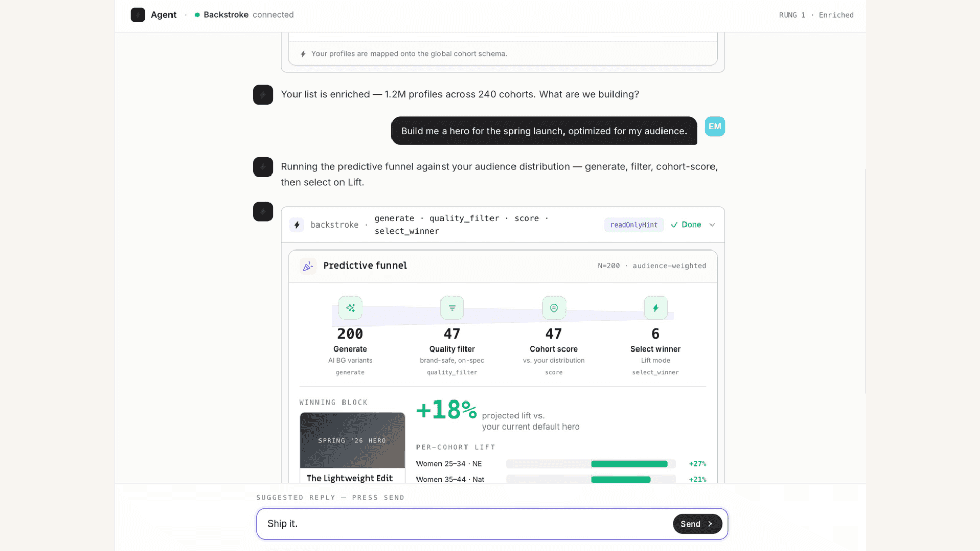Click the 'backstroke' tool name label
This screenshot has width=980, height=551.
point(334,225)
